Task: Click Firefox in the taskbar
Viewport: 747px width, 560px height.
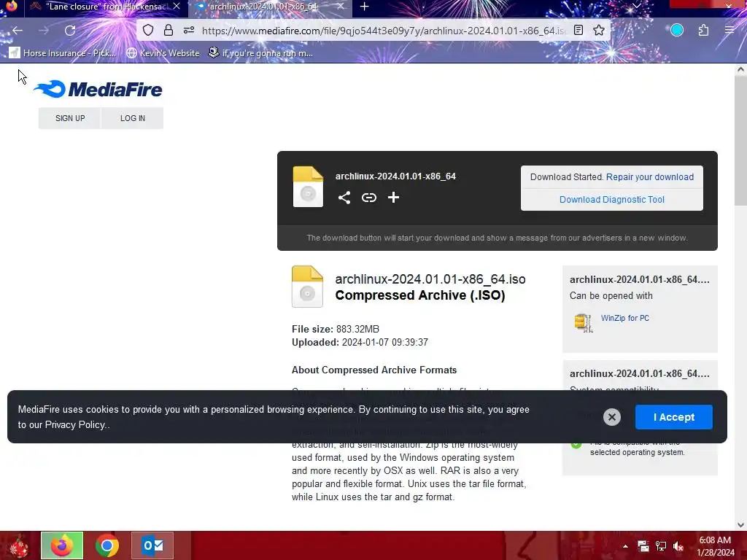Action: 62,545
